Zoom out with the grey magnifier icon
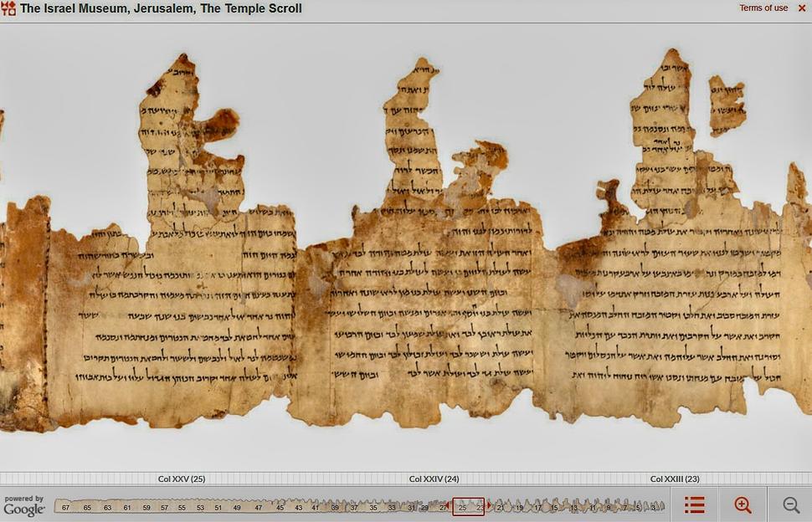Image resolution: width=812 pixels, height=522 pixels. coord(791,505)
